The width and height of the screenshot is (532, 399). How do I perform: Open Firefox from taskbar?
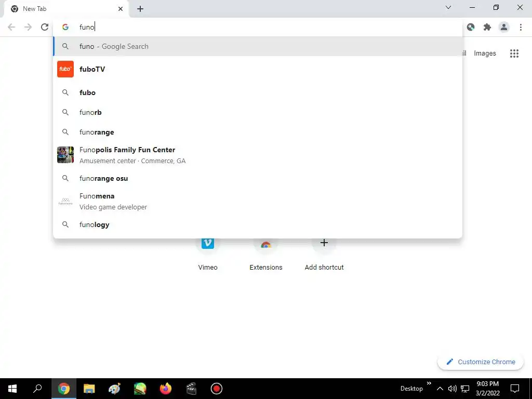pyautogui.click(x=166, y=389)
